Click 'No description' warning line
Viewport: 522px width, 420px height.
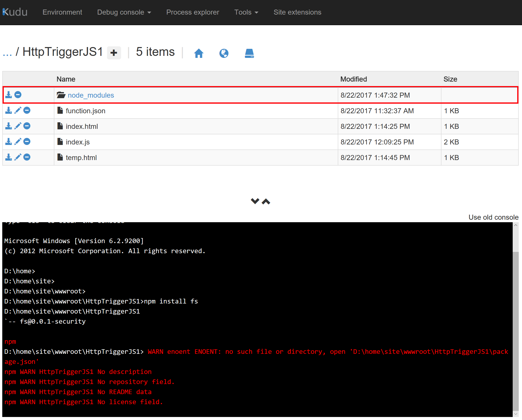(78, 372)
